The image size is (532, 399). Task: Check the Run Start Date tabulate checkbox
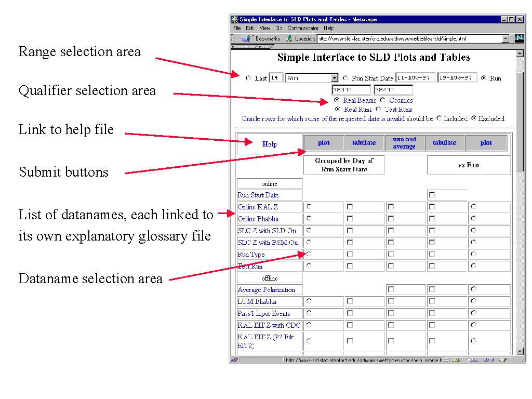tap(432, 195)
